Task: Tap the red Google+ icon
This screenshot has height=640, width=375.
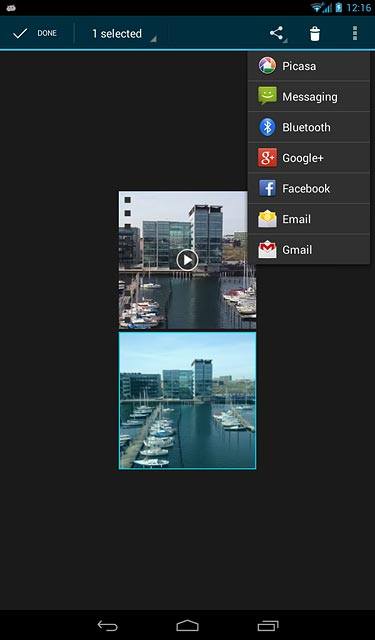Action: click(x=267, y=158)
